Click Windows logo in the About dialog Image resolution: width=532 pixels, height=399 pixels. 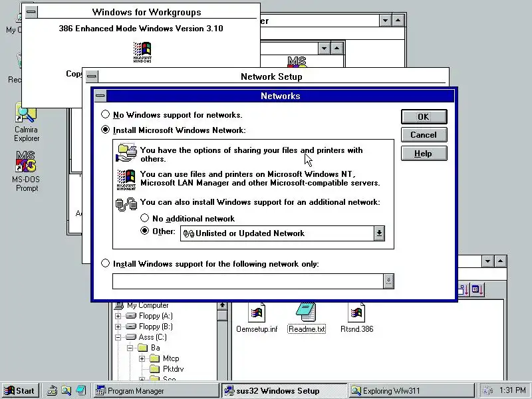142,52
